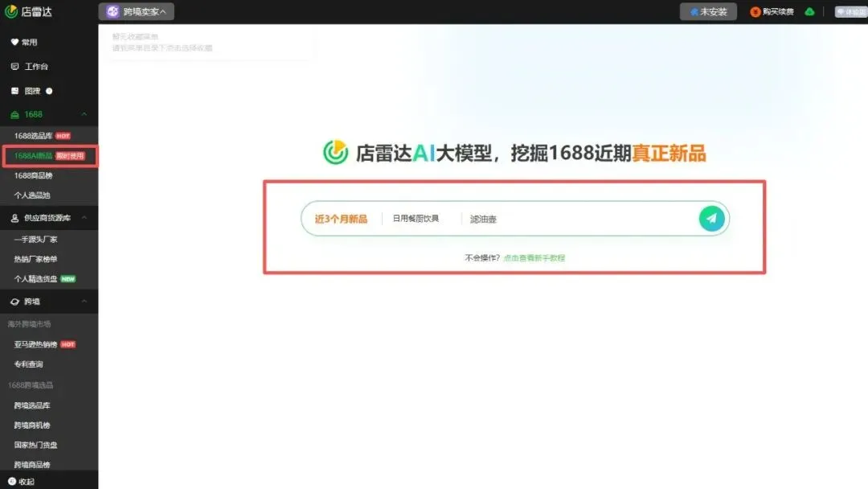Click the help dot next to 图搜
The image size is (868, 489).
pyautogui.click(x=49, y=91)
